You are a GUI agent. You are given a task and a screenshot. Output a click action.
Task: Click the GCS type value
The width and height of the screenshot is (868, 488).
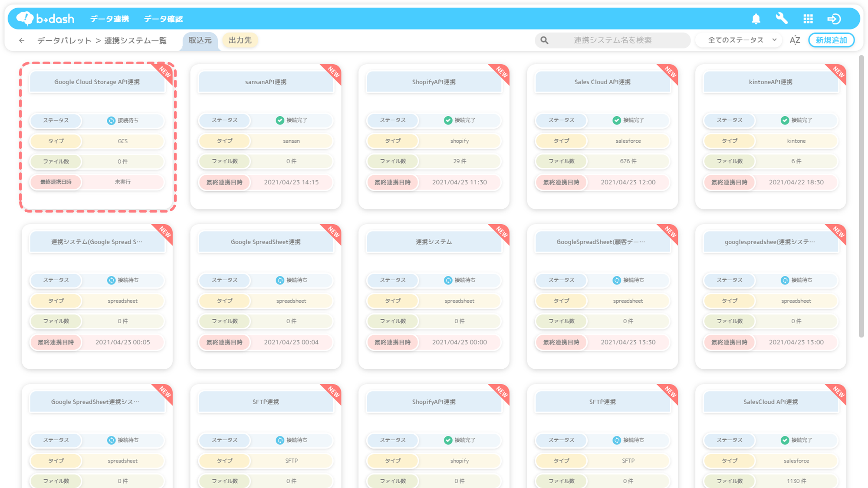[x=123, y=141]
